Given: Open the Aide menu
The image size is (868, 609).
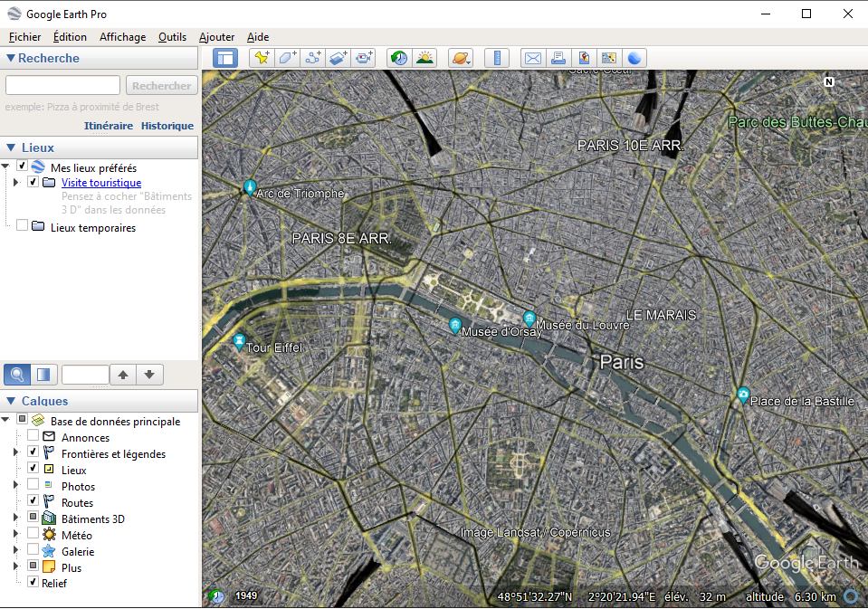Looking at the screenshot, I should pyautogui.click(x=258, y=37).
